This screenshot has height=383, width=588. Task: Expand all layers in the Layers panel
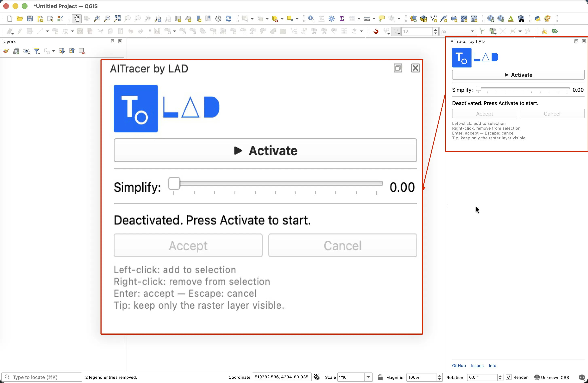pyautogui.click(x=61, y=51)
